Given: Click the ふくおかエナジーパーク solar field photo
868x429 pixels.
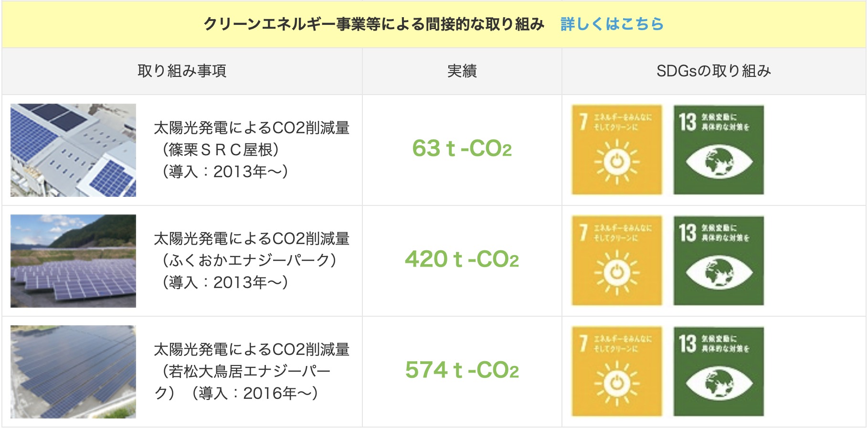Looking at the screenshot, I should coord(73,261).
